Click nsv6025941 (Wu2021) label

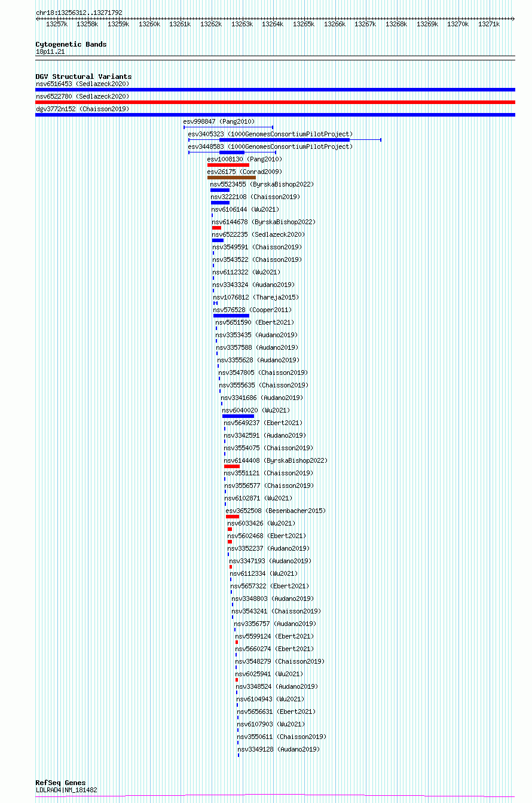[270, 674]
